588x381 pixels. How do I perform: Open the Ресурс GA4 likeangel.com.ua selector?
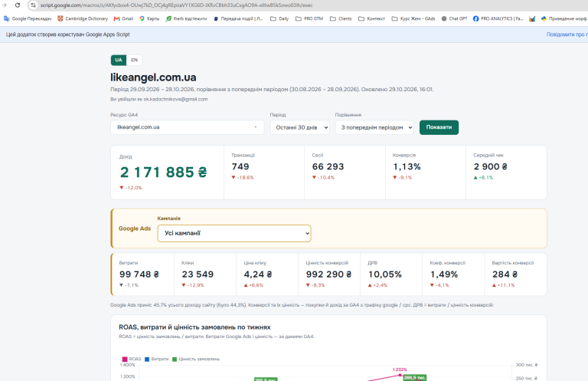(187, 127)
